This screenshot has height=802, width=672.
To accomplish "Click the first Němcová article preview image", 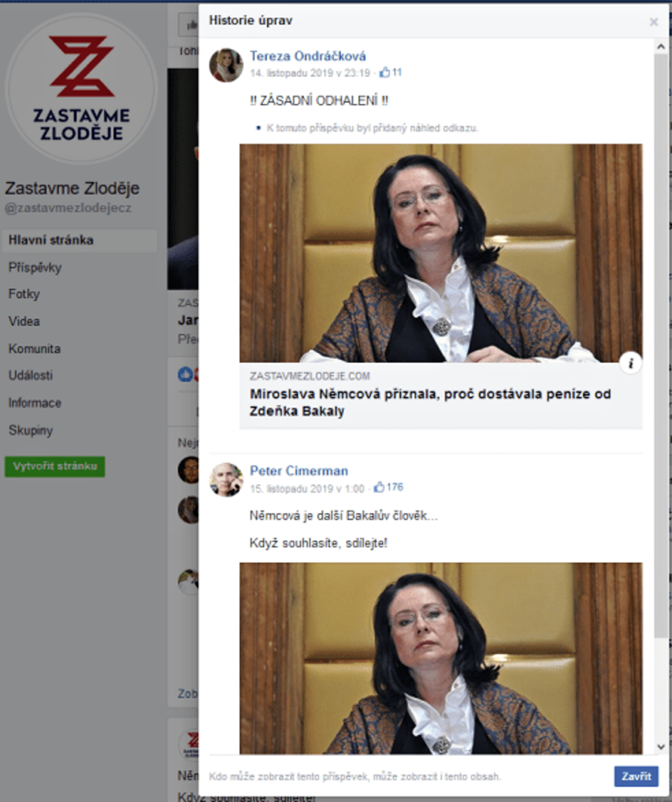I will (441, 253).
